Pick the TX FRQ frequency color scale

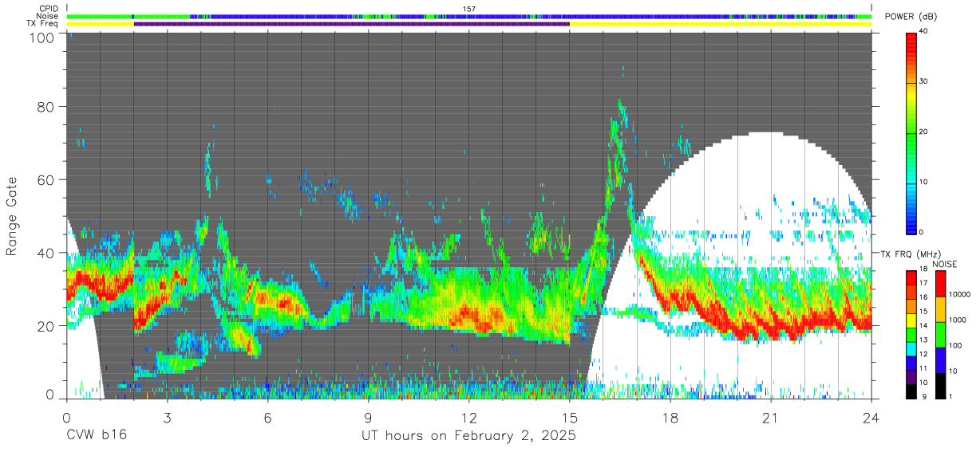911,335
